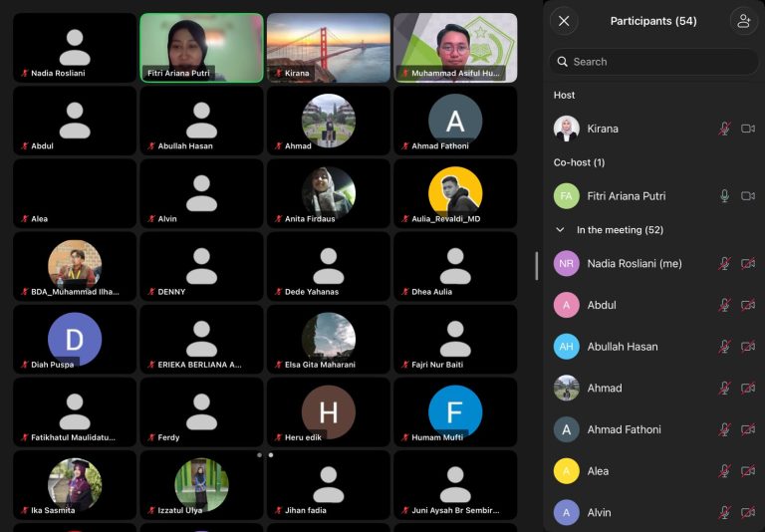This screenshot has height=532, width=765.
Task: Toggle Fitri Ariana Putri's microphone icon
Action: click(724, 195)
